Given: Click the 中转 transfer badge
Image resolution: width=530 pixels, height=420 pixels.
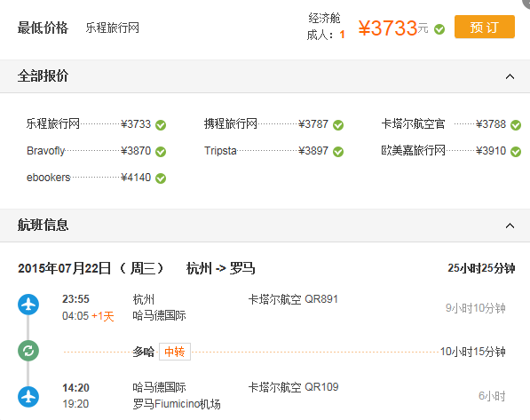Looking at the screenshot, I should 175,352.
